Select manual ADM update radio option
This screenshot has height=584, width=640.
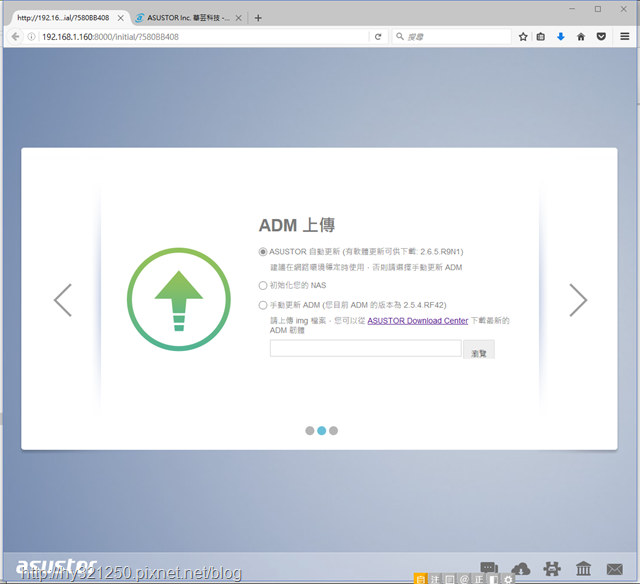263,305
